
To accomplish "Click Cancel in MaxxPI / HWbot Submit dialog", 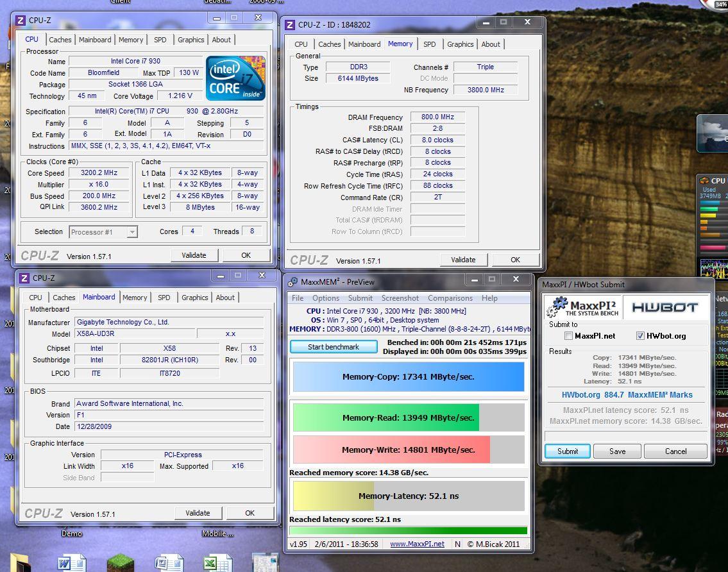I will pyautogui.click(x=675, y=451).
